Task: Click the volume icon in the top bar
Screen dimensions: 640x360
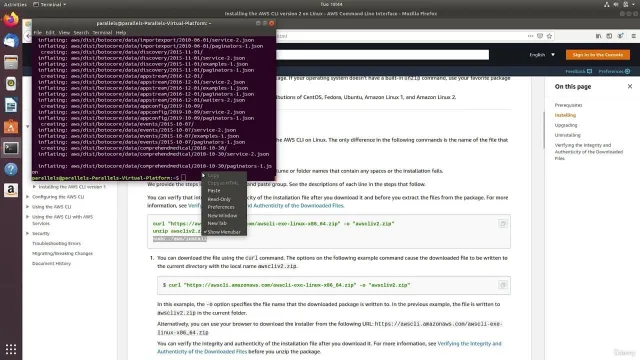Action: [x=616, y=4]
